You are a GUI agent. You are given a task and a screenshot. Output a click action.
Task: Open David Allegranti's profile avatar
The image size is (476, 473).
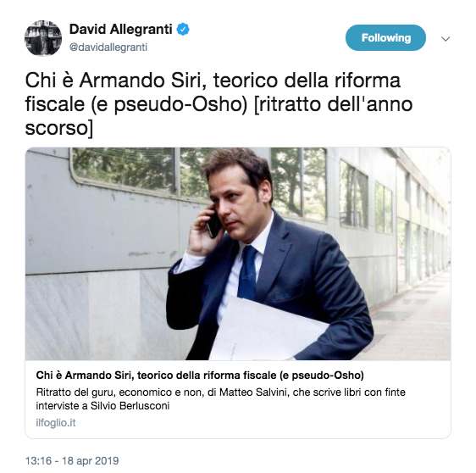pos(43,38)
